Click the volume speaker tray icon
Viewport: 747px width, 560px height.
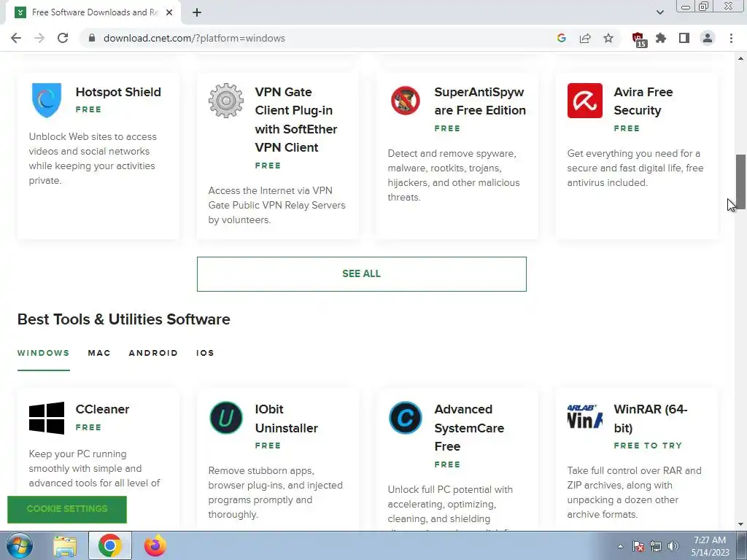(673, 546)
